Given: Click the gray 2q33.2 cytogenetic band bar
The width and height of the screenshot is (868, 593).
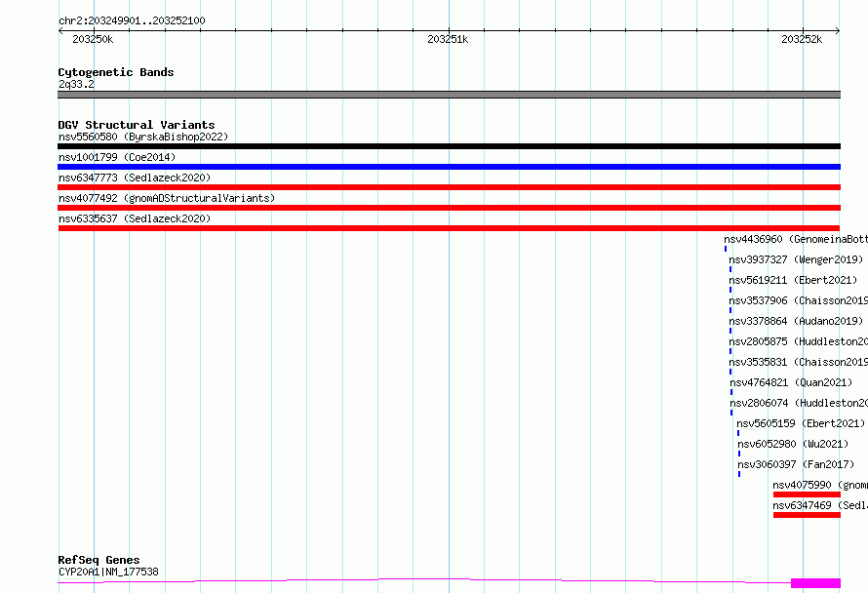Looking at the screenshot, I should click(x=449, y=95).
